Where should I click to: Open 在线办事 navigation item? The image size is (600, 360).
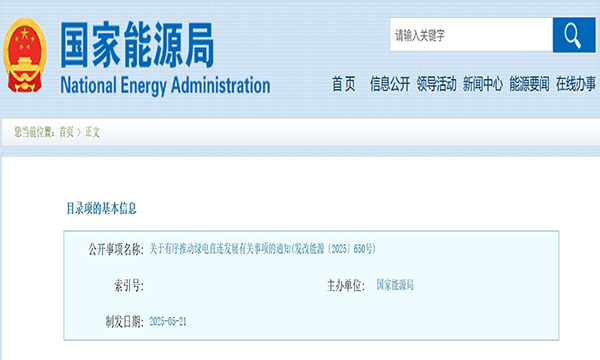click(x=576, y=84)
